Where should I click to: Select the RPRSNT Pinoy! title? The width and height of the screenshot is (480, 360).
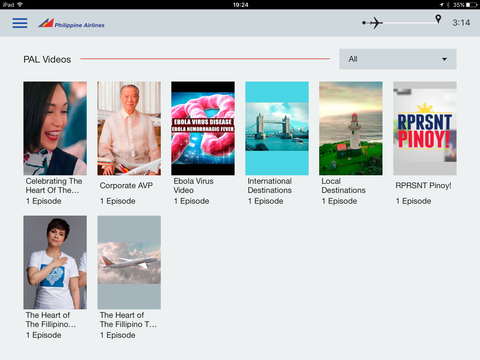(x=423, y=186)
